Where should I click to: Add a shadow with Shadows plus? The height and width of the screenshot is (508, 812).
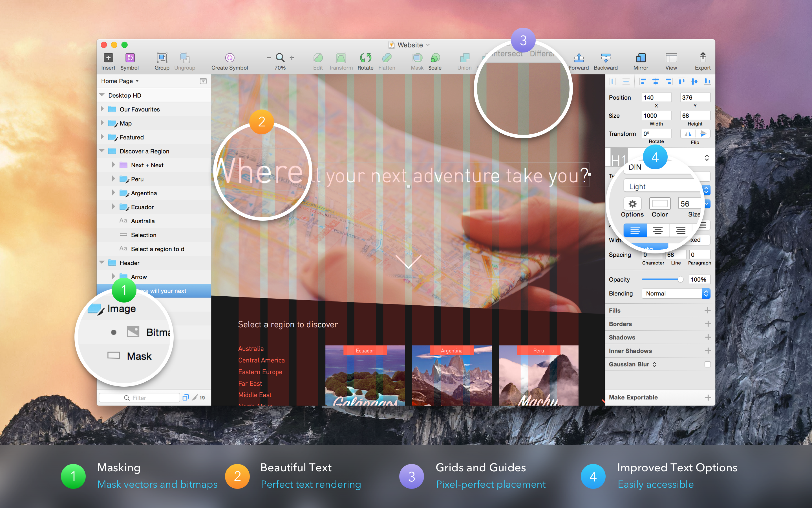point(707,337)
